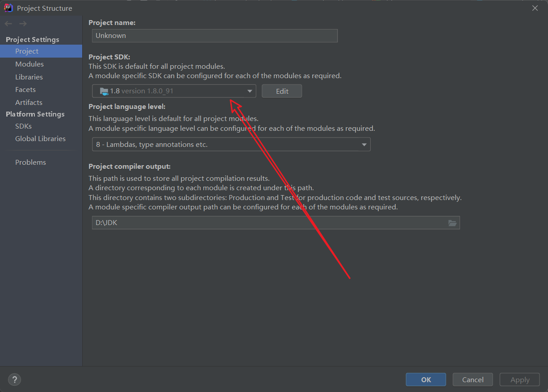This screenshot has width=548, height=392.
Task: Confirm changes with the OK button
Action: (426, 379)
